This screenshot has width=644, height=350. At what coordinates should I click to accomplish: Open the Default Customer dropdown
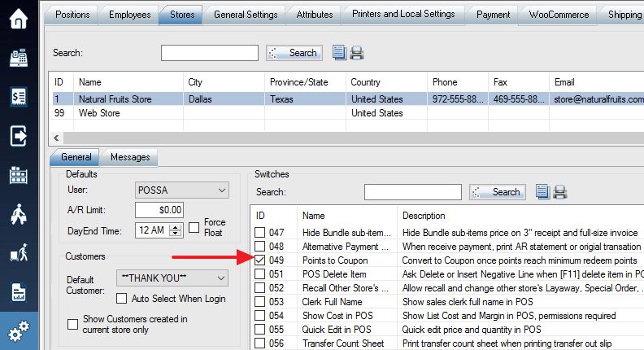tap(172, 278)
